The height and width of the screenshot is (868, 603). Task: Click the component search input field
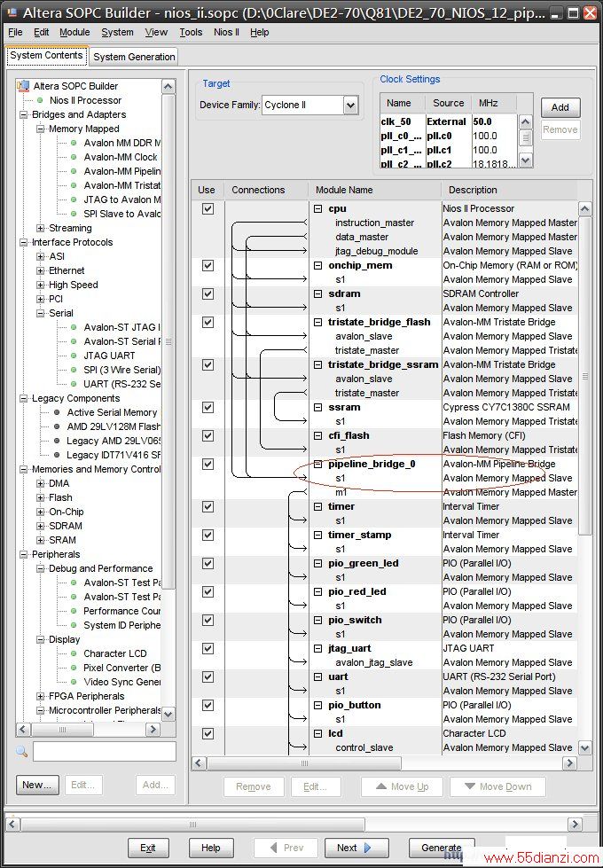pos(104,751)
